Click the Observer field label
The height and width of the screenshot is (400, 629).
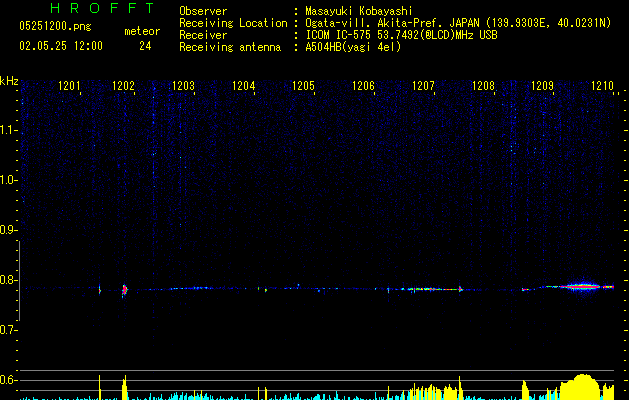point(203,11)
